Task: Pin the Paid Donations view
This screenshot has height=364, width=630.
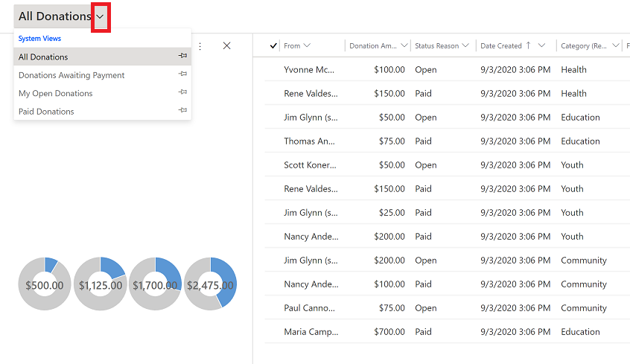Action: click(x=182, y=109)
